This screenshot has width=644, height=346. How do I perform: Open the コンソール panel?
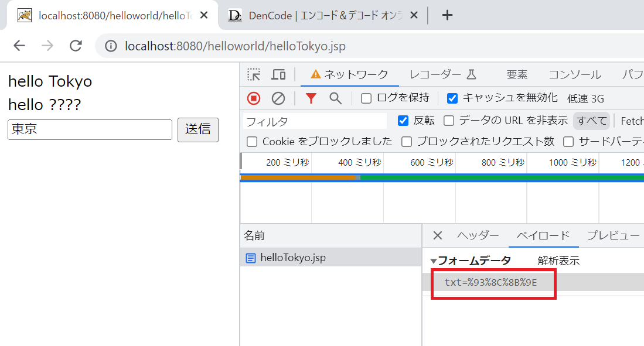(574, 74)
